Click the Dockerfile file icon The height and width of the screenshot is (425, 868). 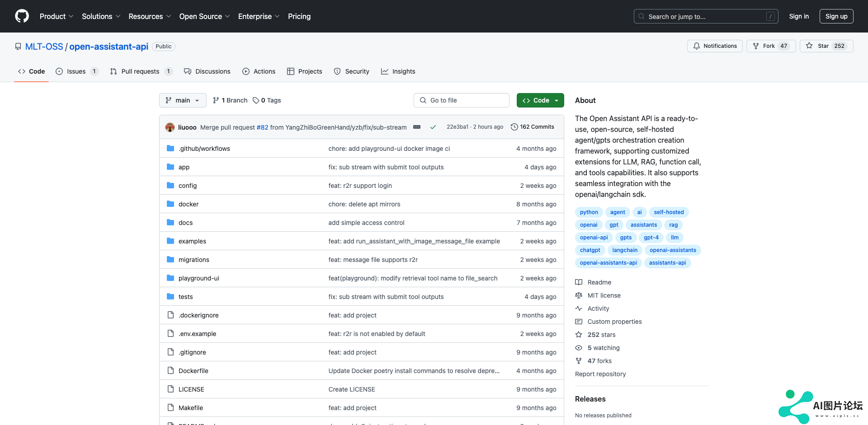(170, 371)
